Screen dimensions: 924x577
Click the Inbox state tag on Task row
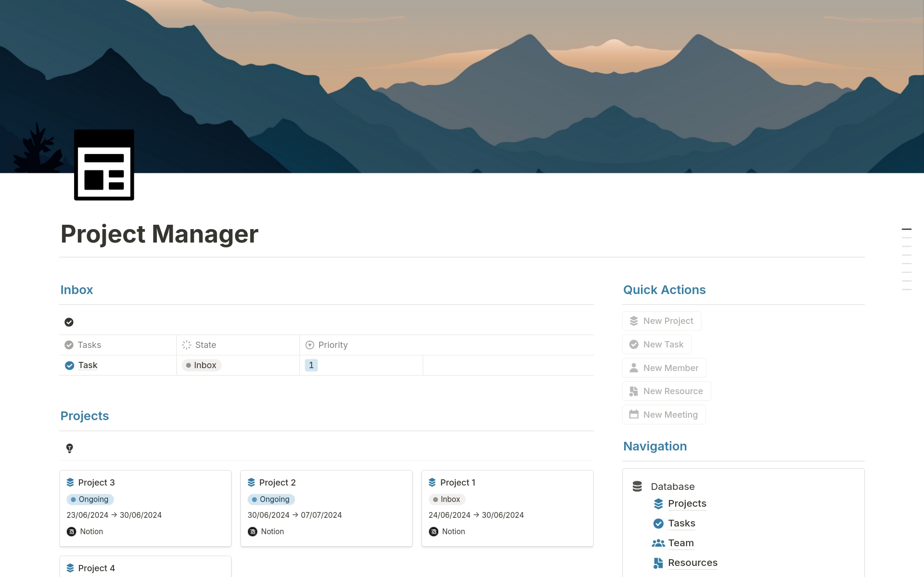pos(201,365)
